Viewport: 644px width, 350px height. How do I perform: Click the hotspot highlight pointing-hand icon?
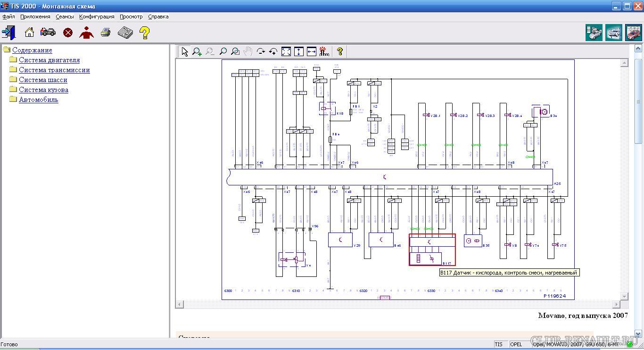click(324, 51)
